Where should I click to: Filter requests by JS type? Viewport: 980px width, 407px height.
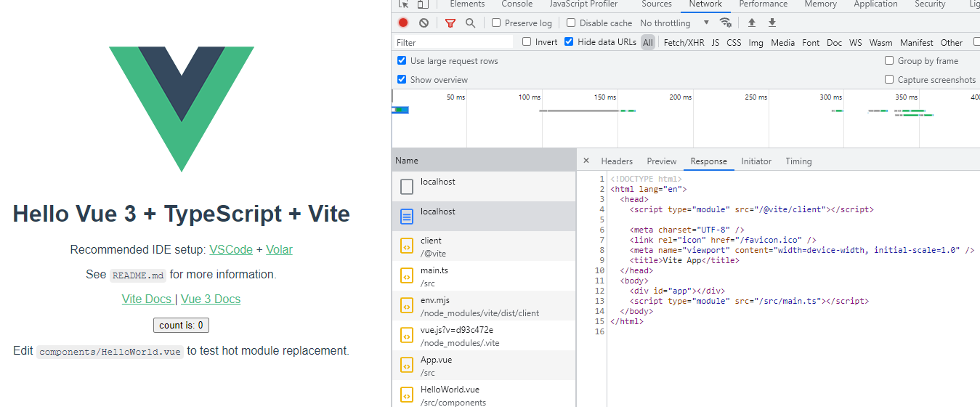pos(716,43)
